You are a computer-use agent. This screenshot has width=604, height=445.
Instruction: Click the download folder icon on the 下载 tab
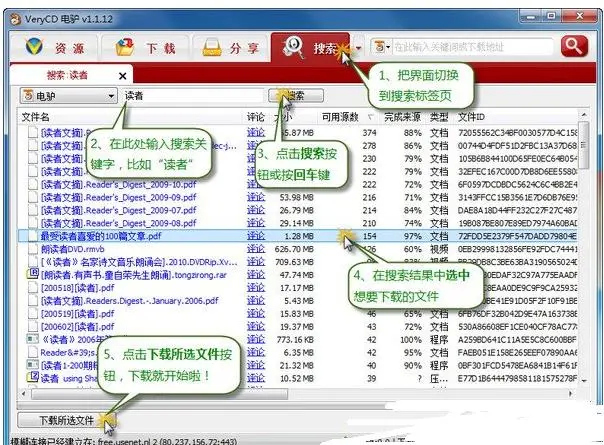(125, 47)
